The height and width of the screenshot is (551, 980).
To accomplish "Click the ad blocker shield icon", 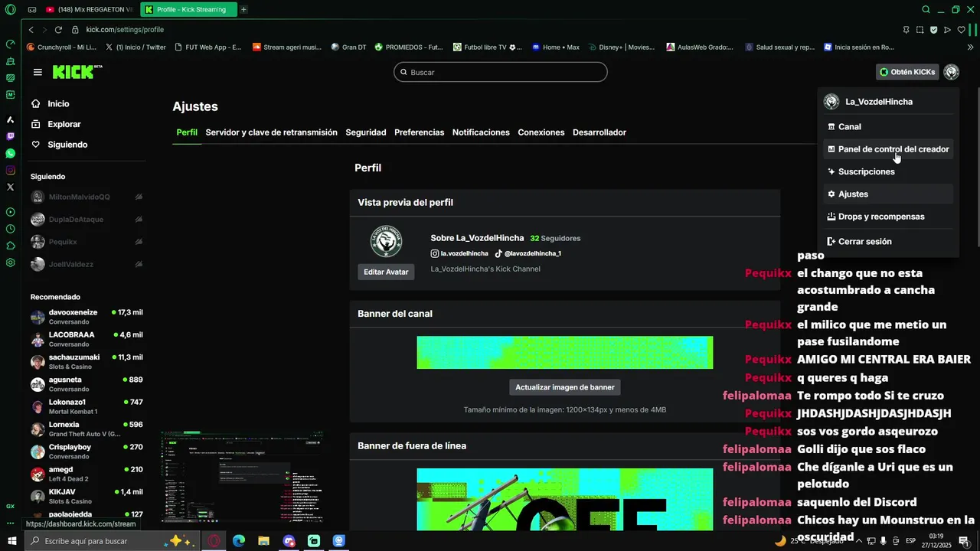I will (933, 30).
